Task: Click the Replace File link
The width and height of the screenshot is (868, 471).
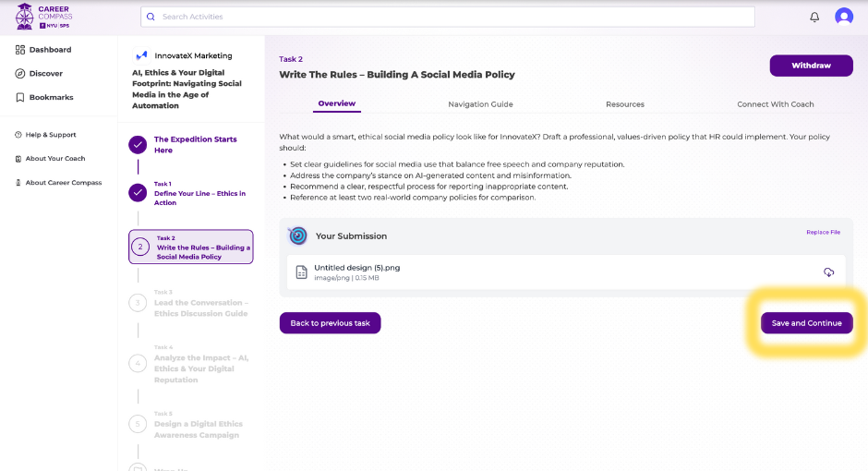Action: click(823, 233)
